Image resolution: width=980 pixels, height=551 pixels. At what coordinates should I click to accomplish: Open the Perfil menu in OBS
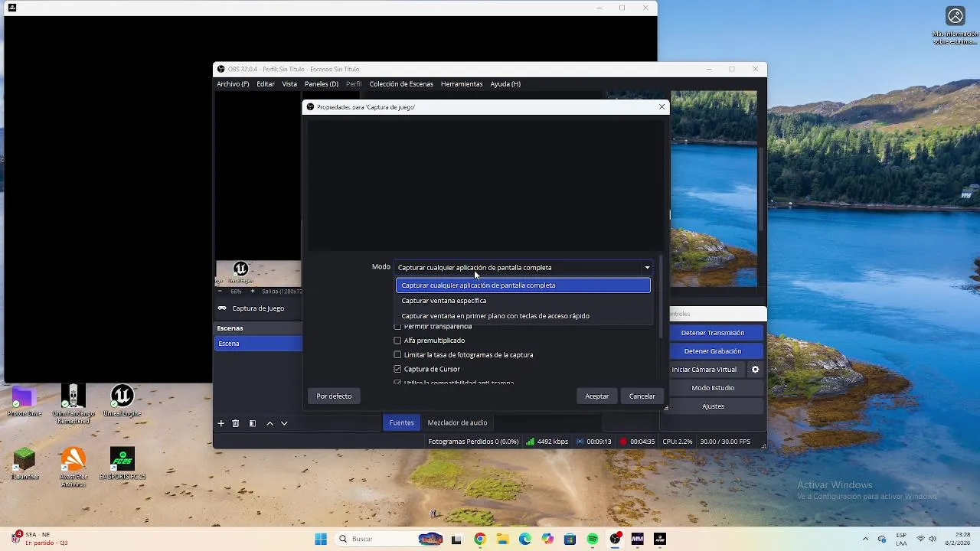point(354,84)
